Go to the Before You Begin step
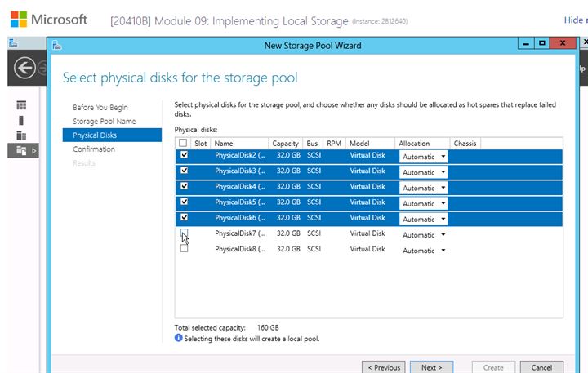 pos(100,108)
